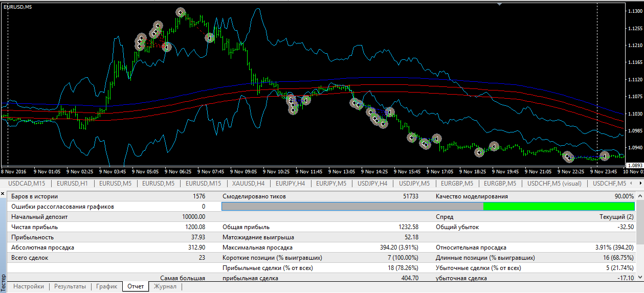Screen dimensions: 644x293
Task: Click the 37.93 profit factor value
Action: point(198,237)
